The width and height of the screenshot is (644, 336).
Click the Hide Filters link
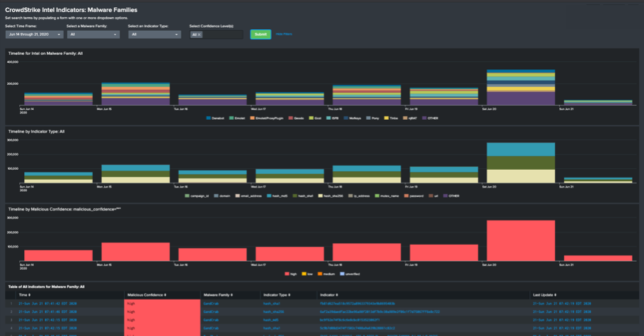(284, 34)
